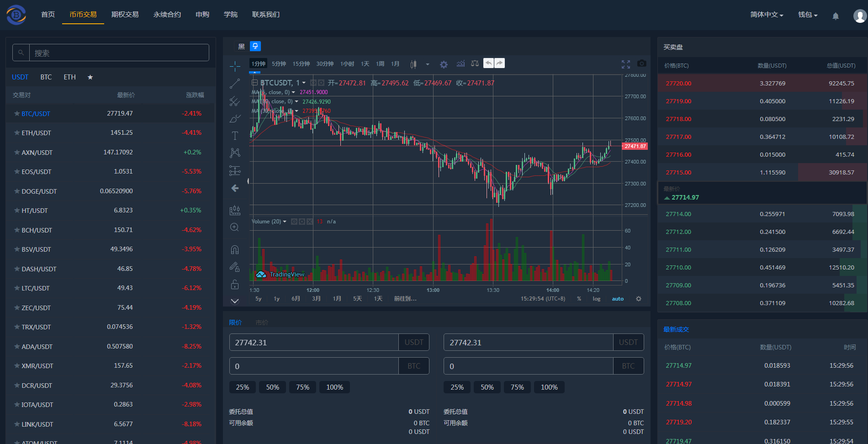Select the 1小时 timeframe
This screenshot has width=868, height=444.
(347, 64)
